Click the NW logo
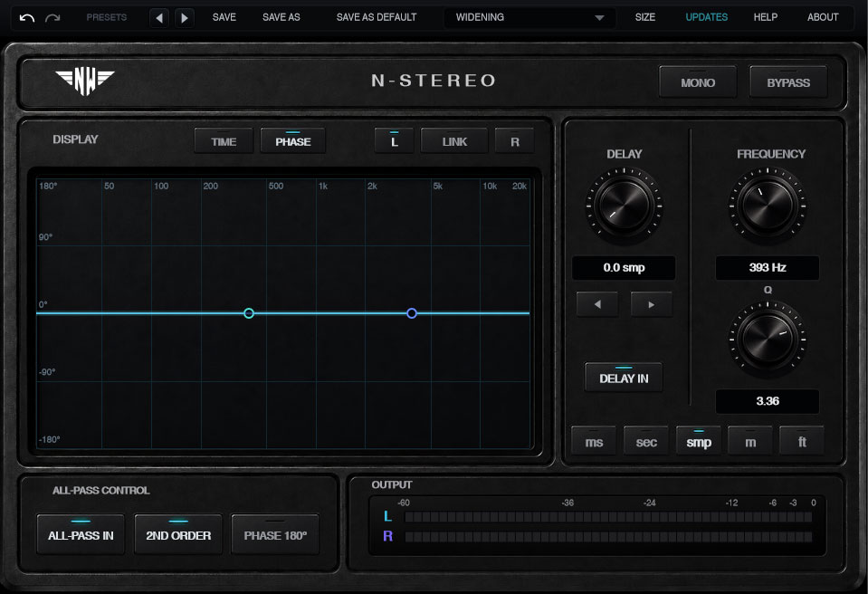The width and height of the screenshot is (868, 594). 85,81
